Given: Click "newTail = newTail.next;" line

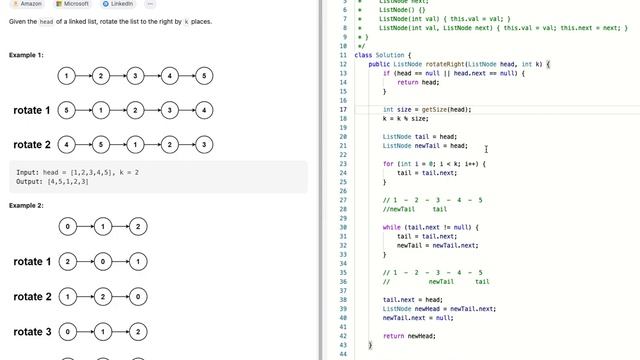Looking at the screenshot, I should 438,245.
